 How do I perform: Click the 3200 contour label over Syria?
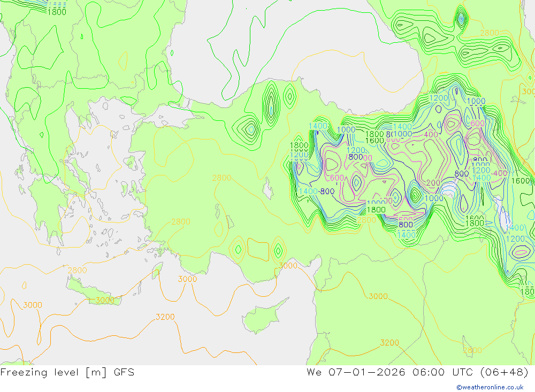(389, 342)
